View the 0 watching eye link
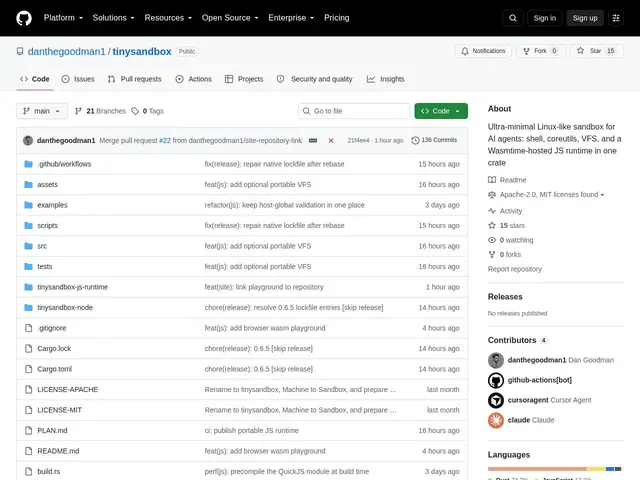Viewport: 640px width, 480px height. pos(516,240)
